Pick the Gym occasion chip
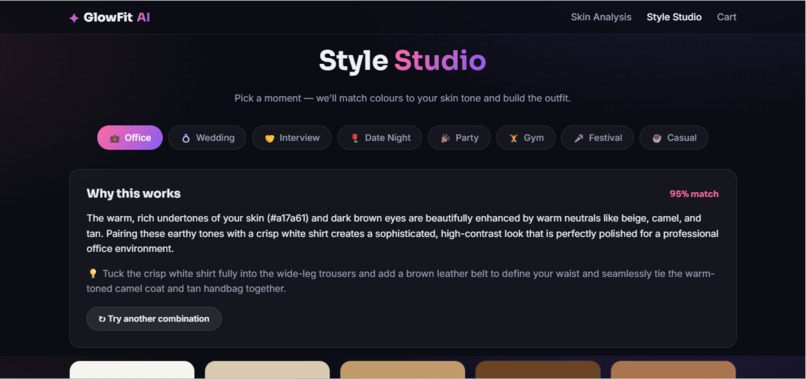This screenshot has width=806, height=379. coord(525,138)
